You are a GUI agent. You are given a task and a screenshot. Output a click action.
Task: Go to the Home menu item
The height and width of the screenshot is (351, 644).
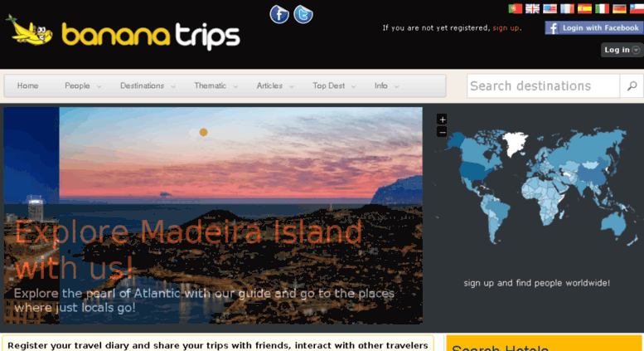[x=28, y=86]
